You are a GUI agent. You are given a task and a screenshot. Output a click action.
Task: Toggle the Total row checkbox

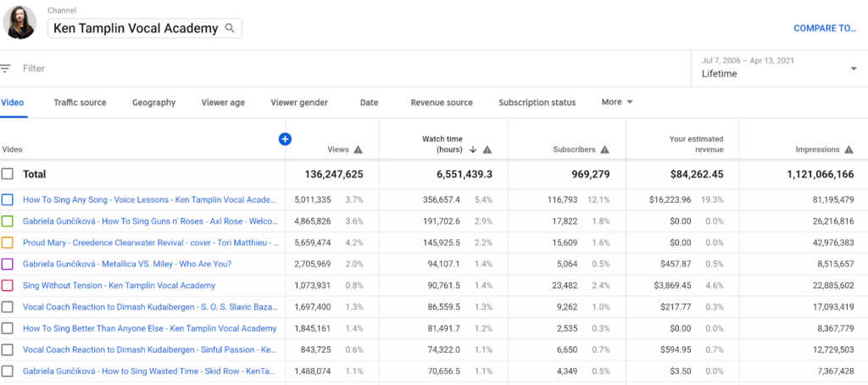[7, 174]
